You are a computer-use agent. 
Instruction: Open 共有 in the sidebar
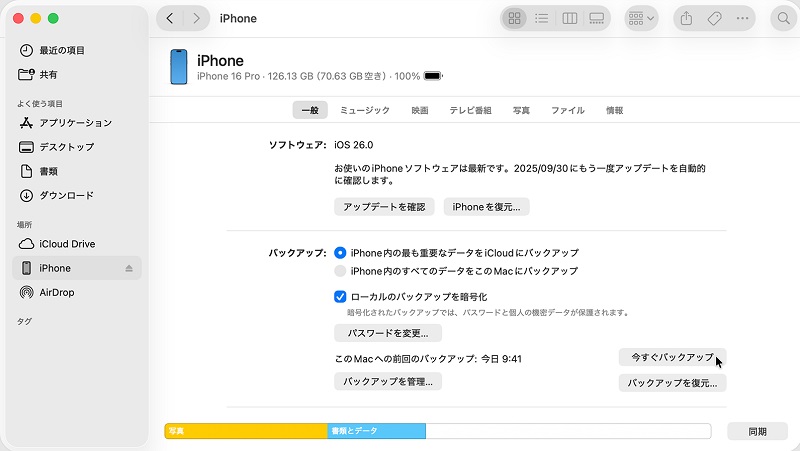(77, 74)
